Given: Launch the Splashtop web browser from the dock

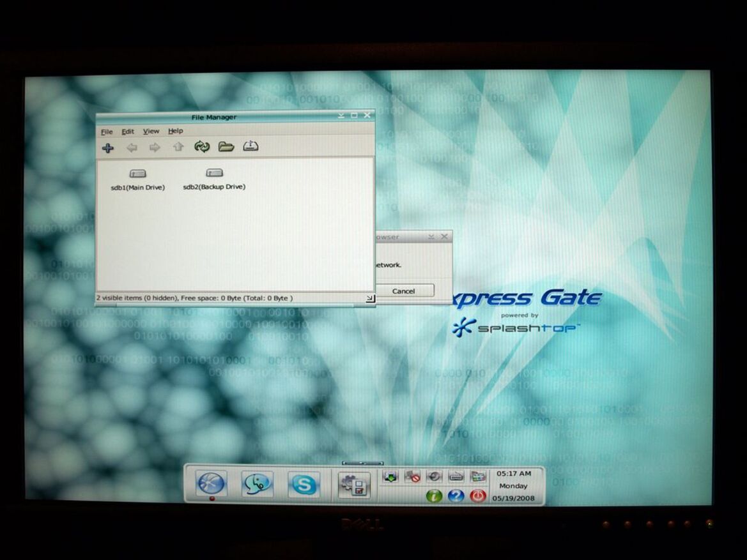Looking at the screenshot, I should 212,484.
